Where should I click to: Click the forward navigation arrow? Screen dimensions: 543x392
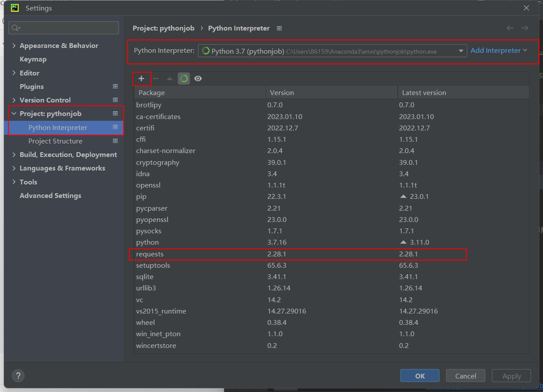click(525, 28)
